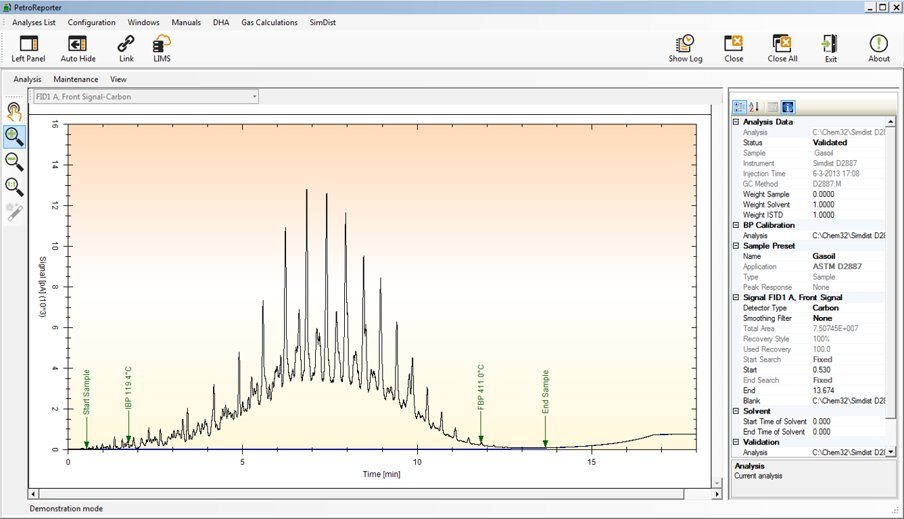Click the property grid scroll down arrow
Image resolution: width=904 pixels, height=519 pixels.
[x=891, y=452]
